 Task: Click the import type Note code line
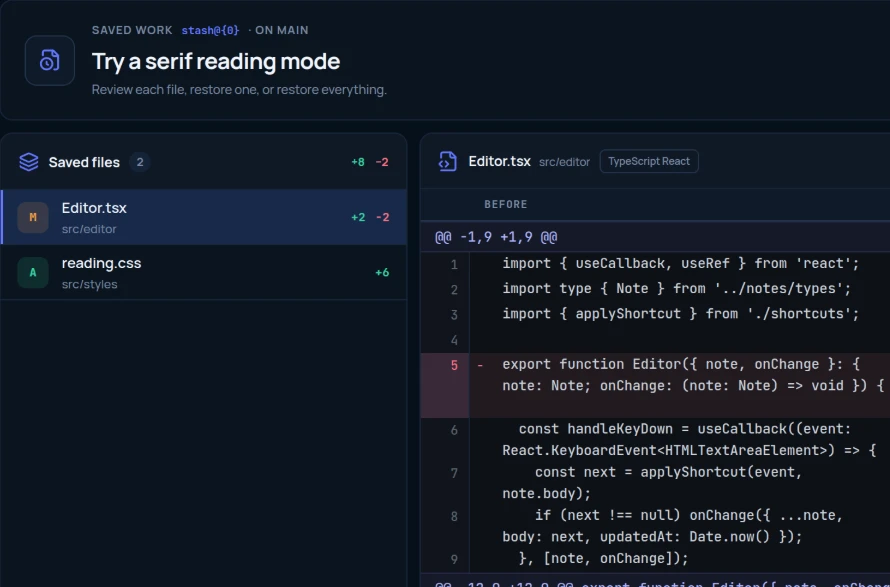677,288
